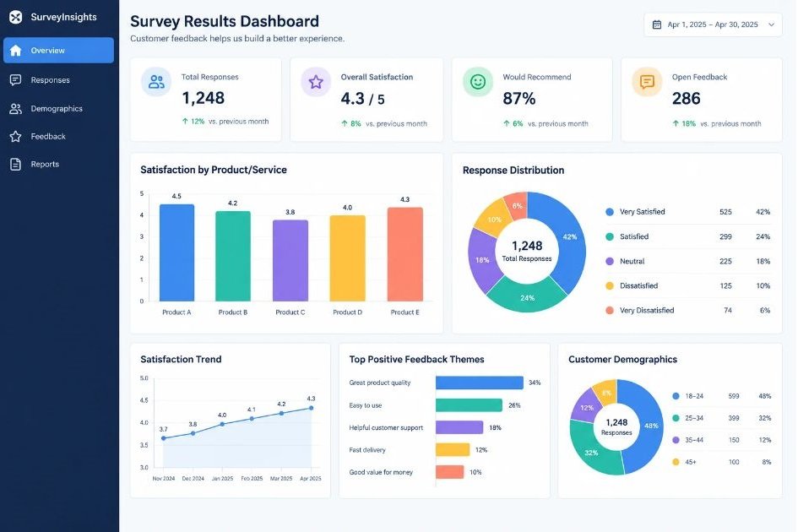
Task: Click the calendar icon in date picker
Action: 657,24
